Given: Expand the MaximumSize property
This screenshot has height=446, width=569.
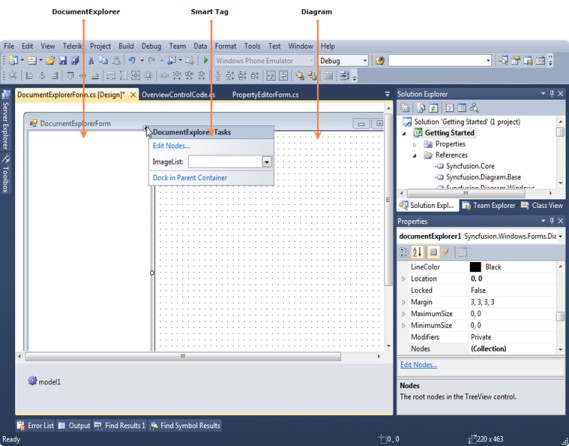Looking at the screenshot, I should pos(403,314).
